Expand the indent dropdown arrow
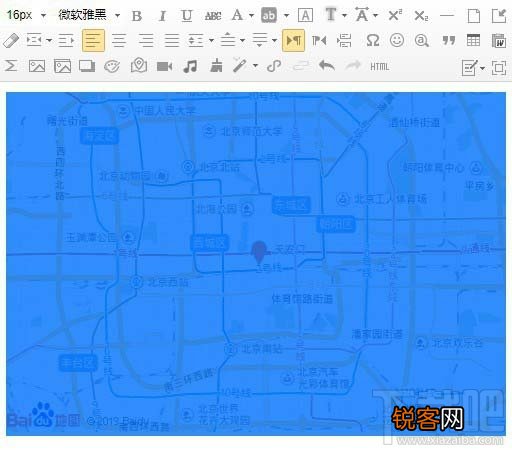 coord(49,41)
